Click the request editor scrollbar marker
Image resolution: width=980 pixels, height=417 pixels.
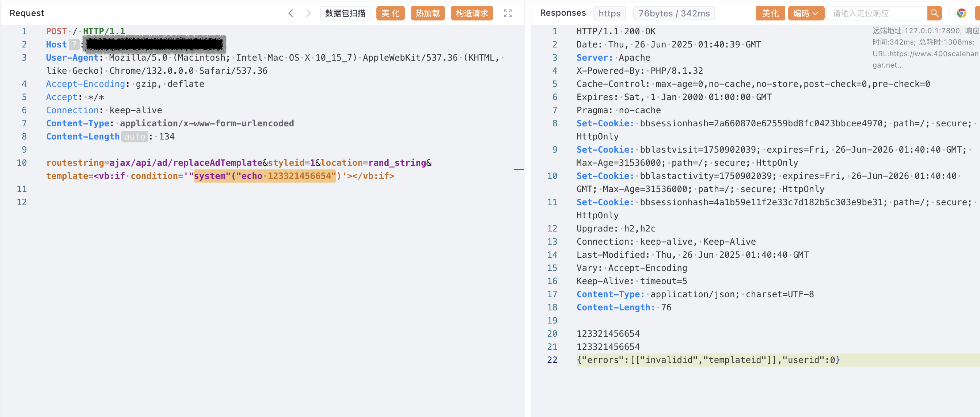click(519, 169)
